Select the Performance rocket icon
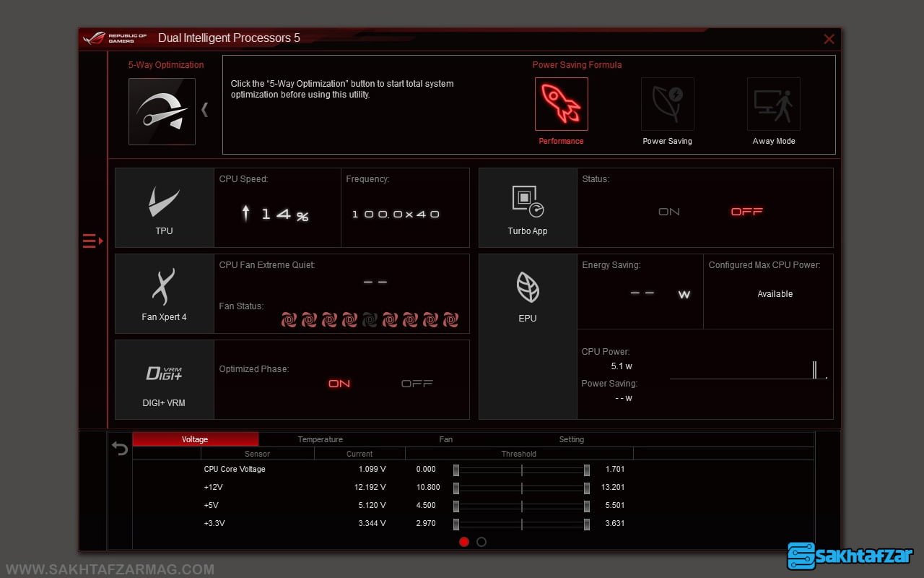 pyautogui.click(x=561, y=104)
